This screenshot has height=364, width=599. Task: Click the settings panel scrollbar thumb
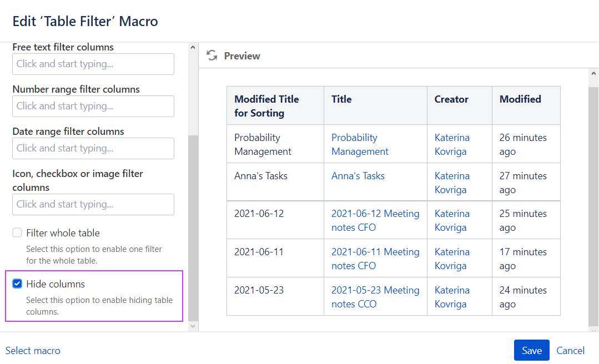coord(193,228)
